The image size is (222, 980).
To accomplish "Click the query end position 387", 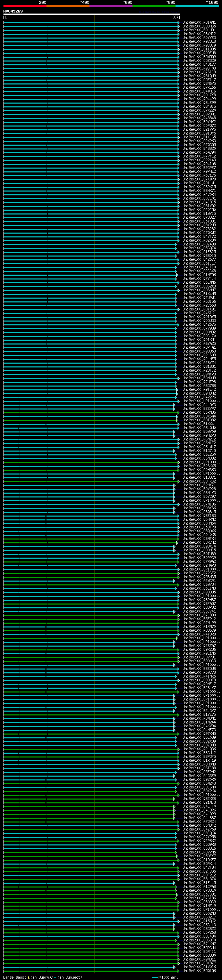I will coord(175,17).
